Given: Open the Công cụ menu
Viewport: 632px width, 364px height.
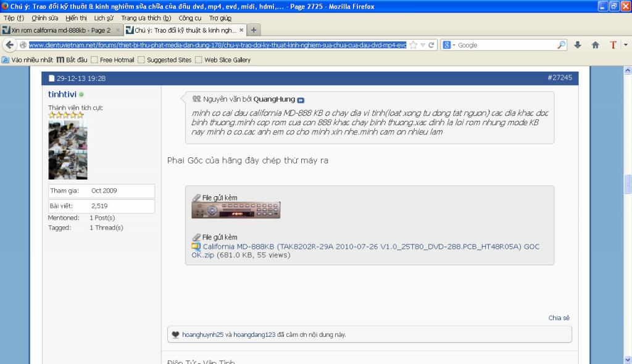Looking at the screenshot, I should [x=190, y=18].
